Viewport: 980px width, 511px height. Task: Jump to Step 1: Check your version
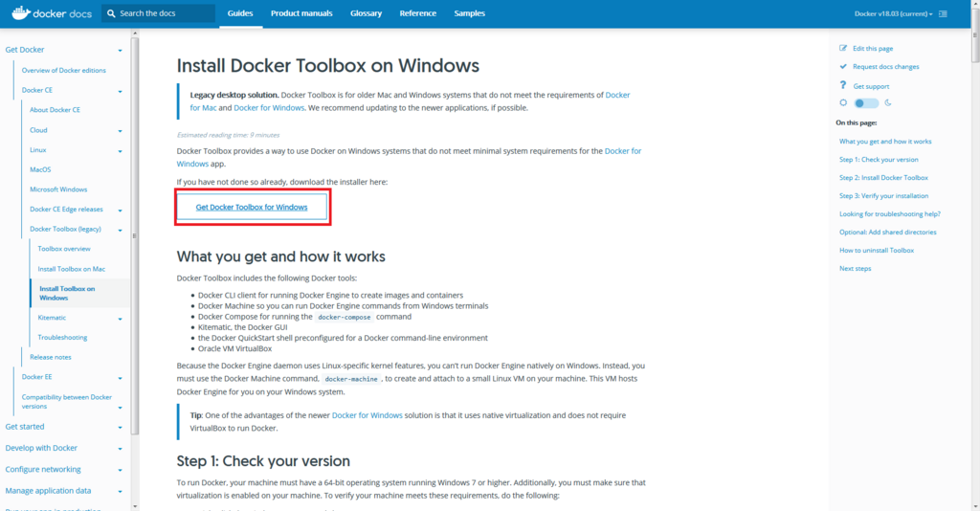(x=879, y=159)
